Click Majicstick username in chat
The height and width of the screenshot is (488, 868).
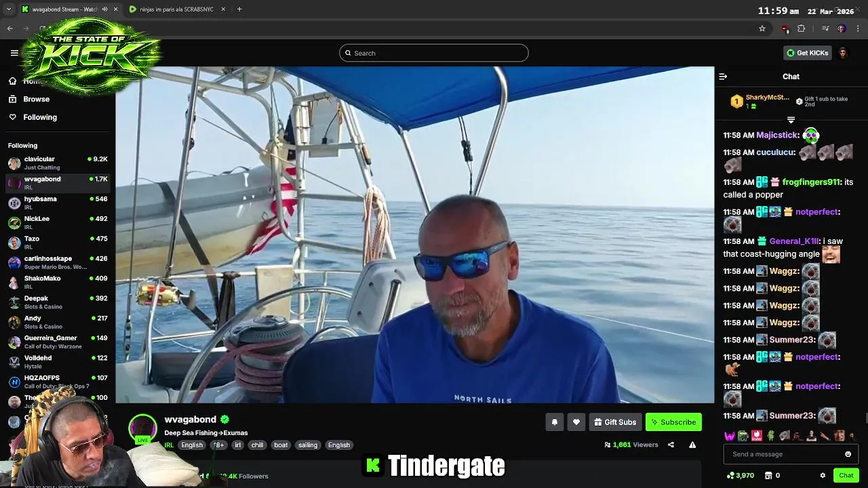click(776, 136)
